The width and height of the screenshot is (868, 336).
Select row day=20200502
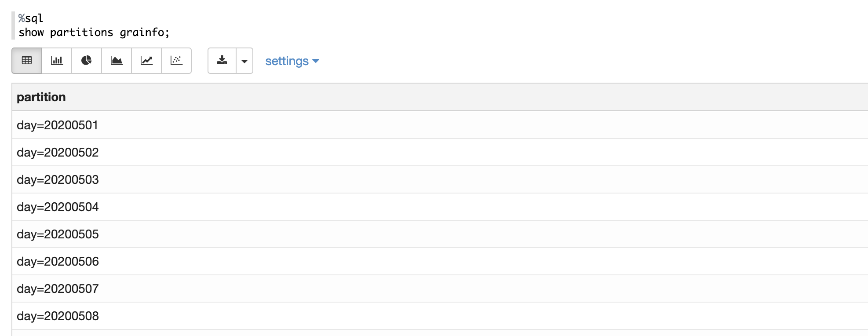440,152
